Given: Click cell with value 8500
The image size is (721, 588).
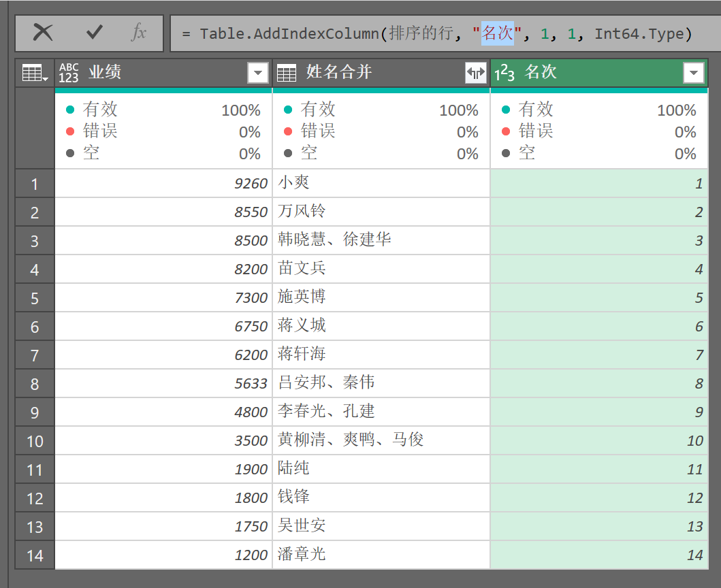Looking at the screenshot, I should (x=163, y=241).
